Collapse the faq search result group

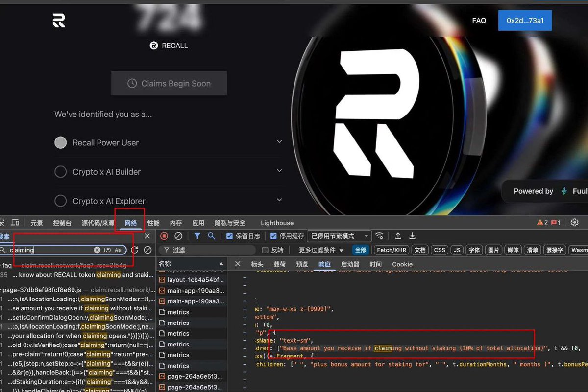click(x=1, y=265)
